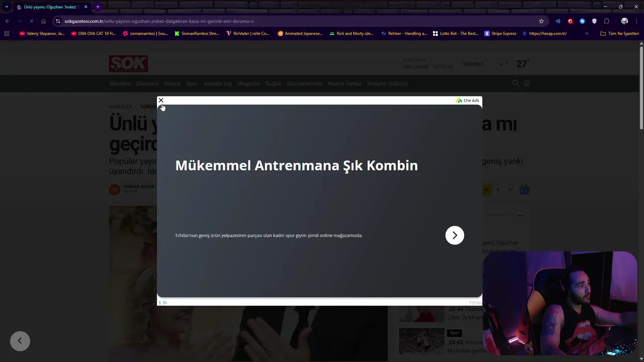Open the 'sismanramboi | Sou...' bookmark
This screenshot has height=362, width=644.
(x=145, y=34)
